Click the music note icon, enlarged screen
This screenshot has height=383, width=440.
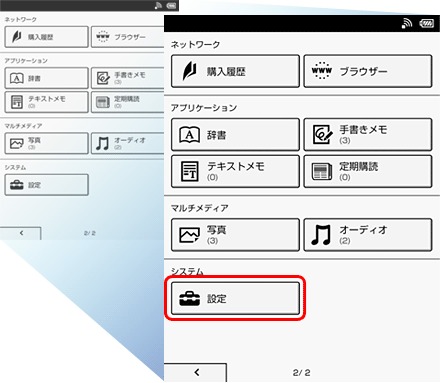point(321,235)
